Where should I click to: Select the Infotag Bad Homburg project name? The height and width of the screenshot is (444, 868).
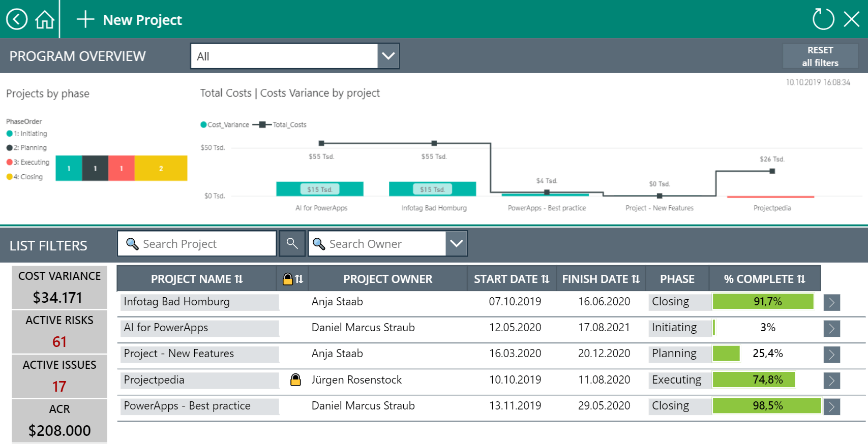[x=200, y=302]
